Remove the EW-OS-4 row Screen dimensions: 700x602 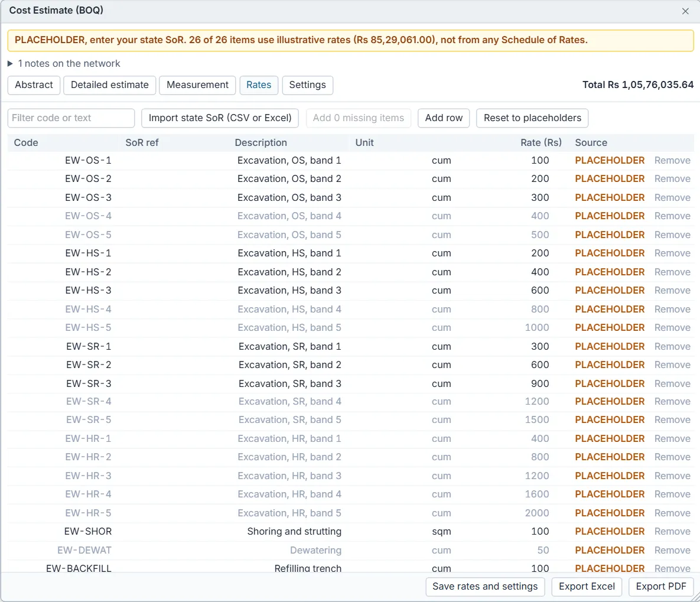click(672, 216)
